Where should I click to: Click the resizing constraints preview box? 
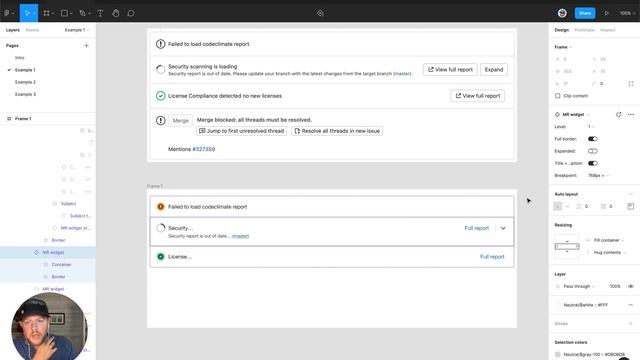point(567,247)
